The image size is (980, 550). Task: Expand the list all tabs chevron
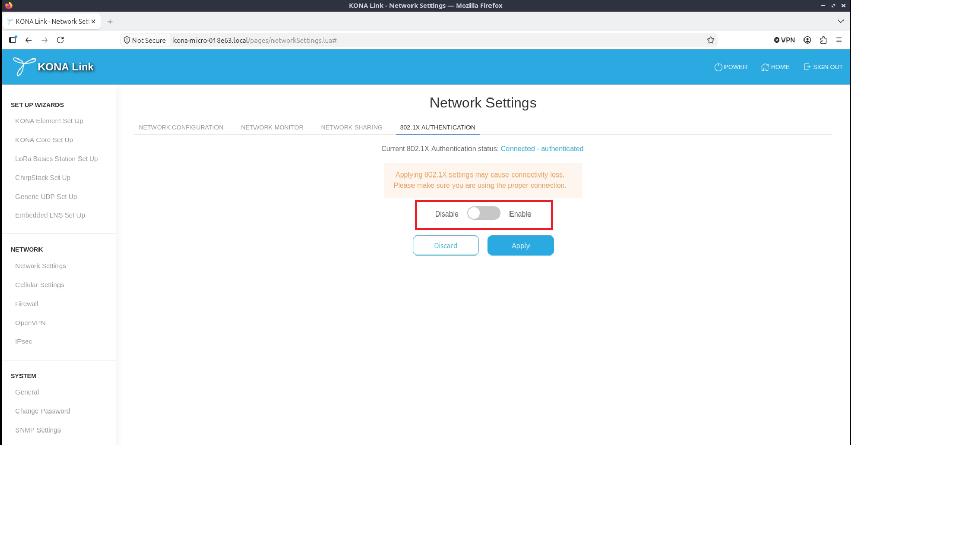(840, 22)
